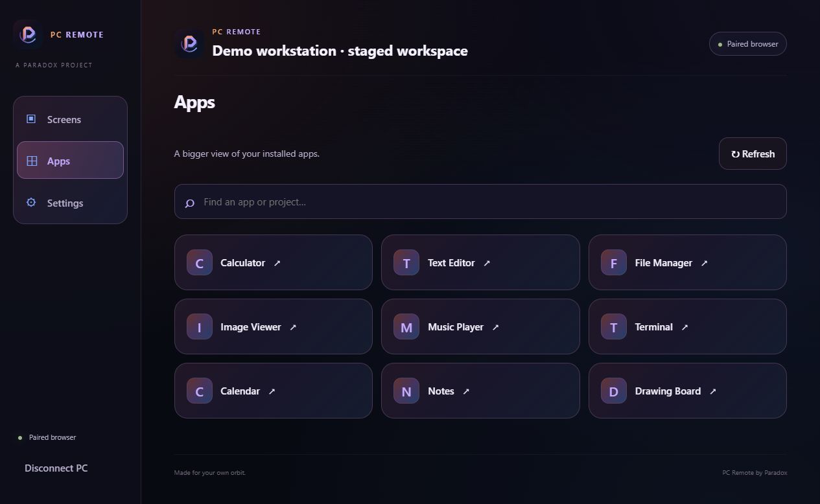
Task: Click the Notes N icon
Action: (406, 391)
